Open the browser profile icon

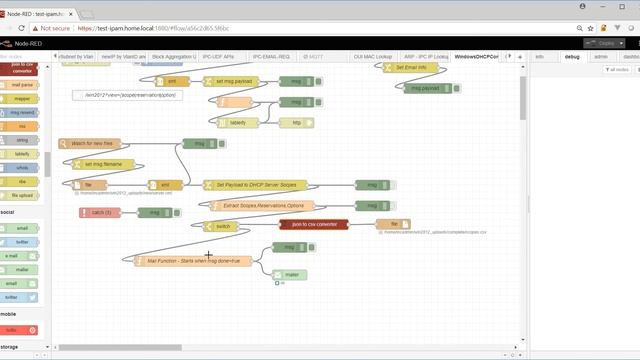point(582,6)
